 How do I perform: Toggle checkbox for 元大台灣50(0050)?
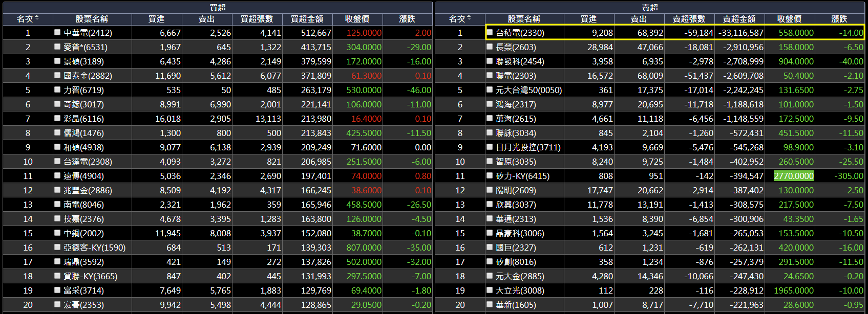490,89
